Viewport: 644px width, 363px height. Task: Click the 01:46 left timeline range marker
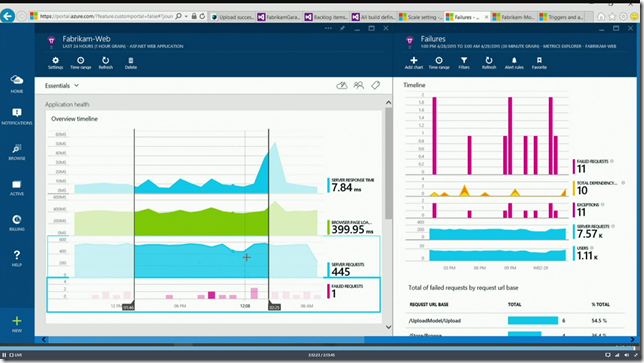pos(128,307)
